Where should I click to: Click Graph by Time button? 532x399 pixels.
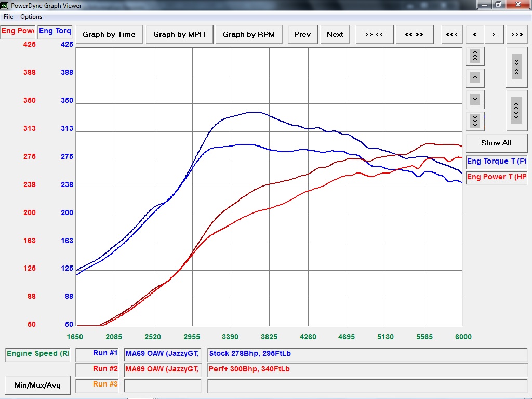click(x=109, y=35)
